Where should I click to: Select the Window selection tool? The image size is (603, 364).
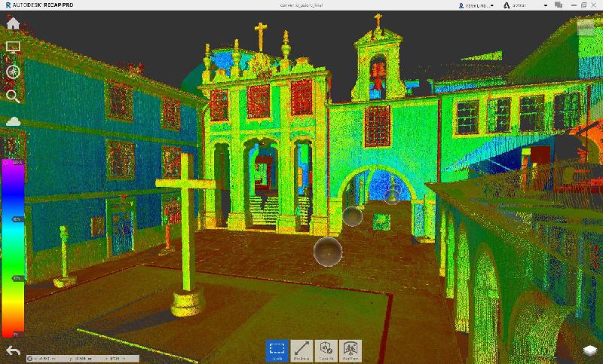[x=277, y=350]
